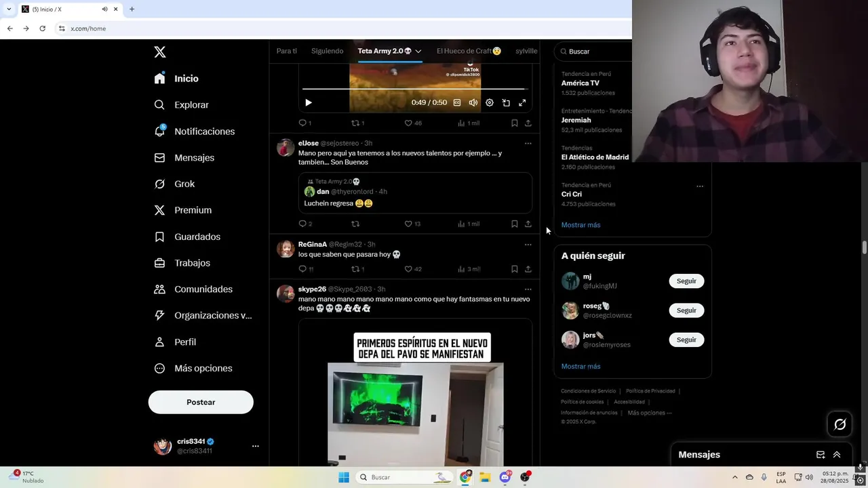
Task: Open video picture-in-picture mode
Action: pyautogui.click(x=506, y=103)
